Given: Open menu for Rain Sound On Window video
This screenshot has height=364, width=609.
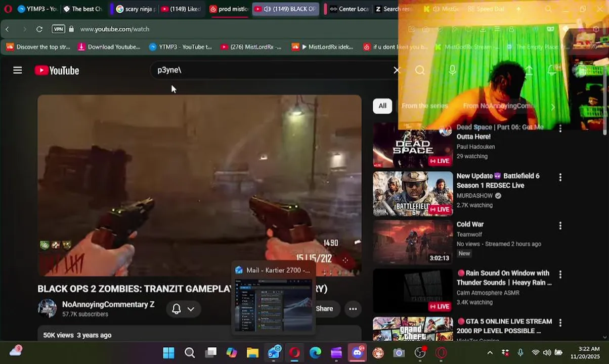Looking at the screenshot, I should pos(560,275).
